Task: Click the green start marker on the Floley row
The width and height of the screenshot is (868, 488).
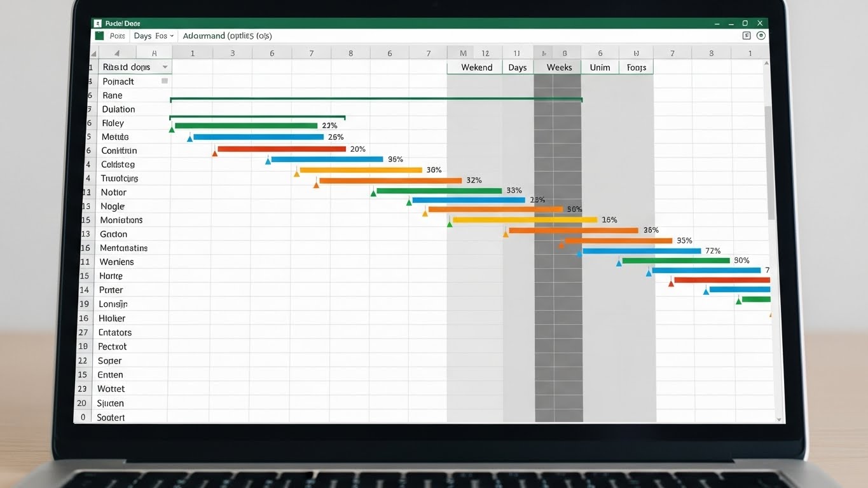Action: (172, 129)
